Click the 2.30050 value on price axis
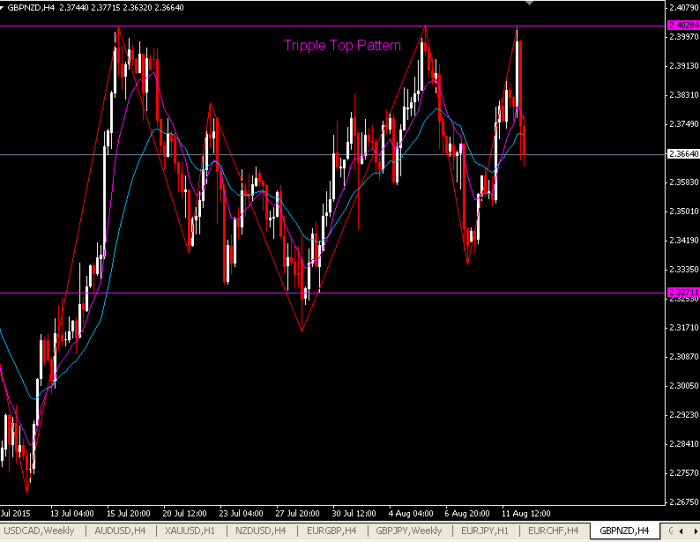This screenshot has width=700, height=542. (x=684, y=386)
